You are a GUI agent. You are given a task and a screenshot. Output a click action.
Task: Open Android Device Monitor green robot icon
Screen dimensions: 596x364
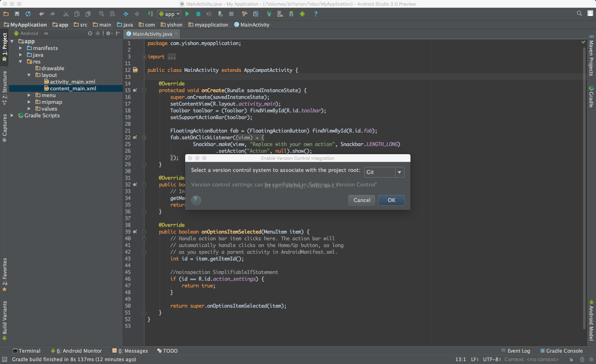[x=302, y=14]
